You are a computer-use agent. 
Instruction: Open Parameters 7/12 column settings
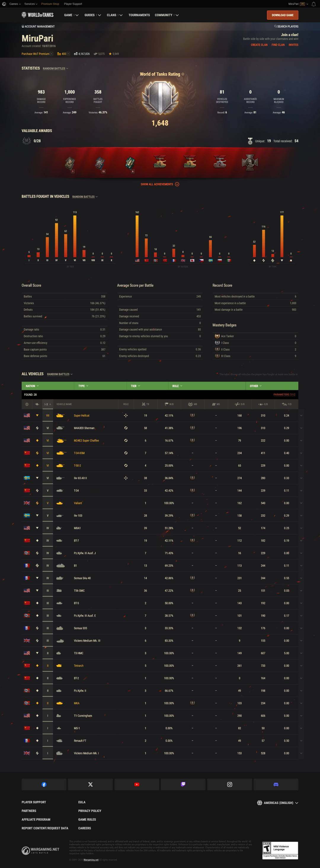[x=284, y=395]
